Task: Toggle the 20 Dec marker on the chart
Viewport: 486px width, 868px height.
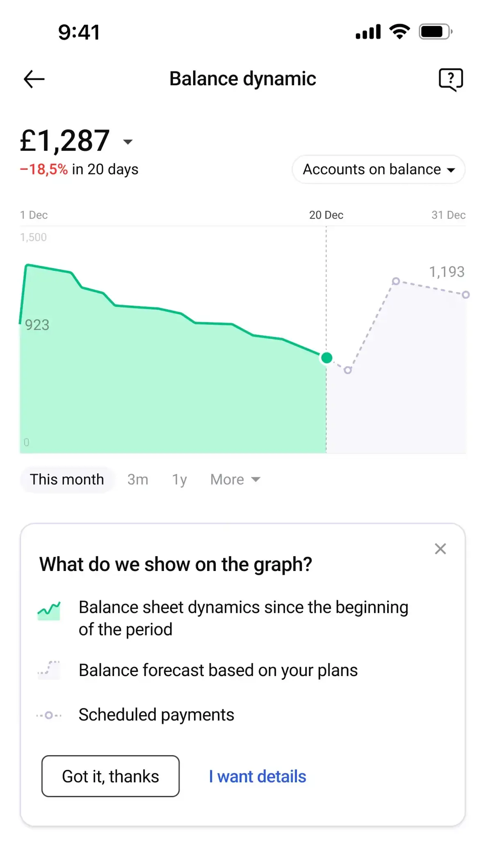Action: (x=326, y=215)
